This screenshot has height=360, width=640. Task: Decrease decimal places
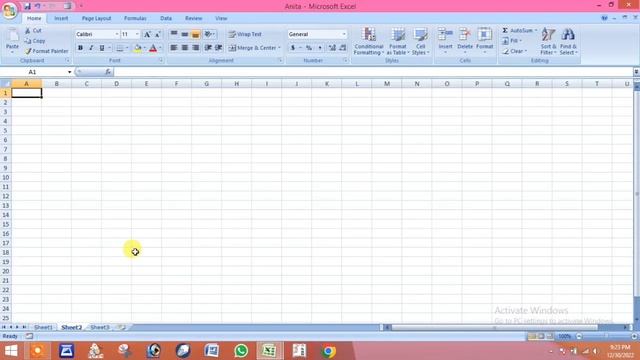343,48
